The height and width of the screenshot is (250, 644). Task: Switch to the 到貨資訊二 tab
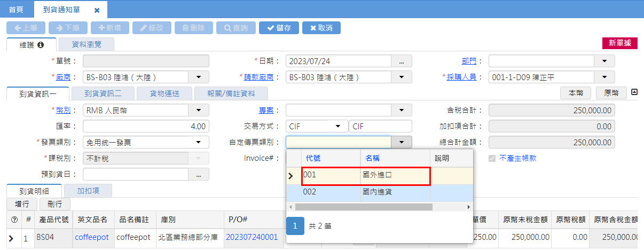click(103, 93)
